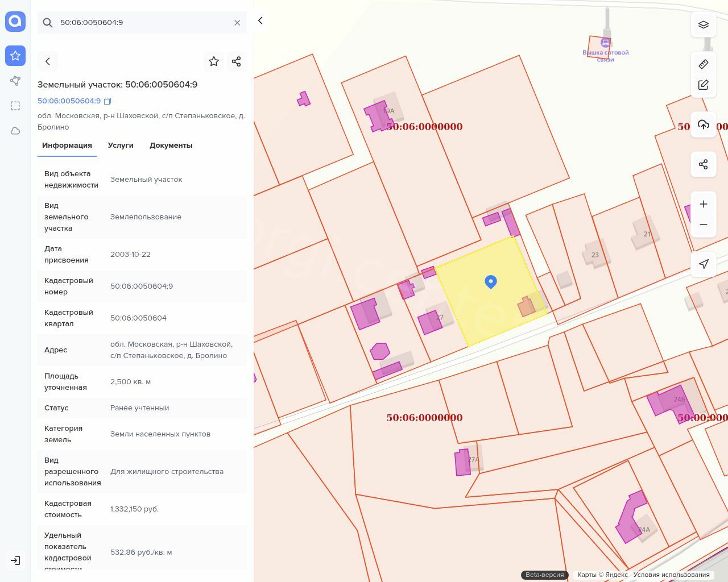Add this land plot to favorites

click(214, 61)
